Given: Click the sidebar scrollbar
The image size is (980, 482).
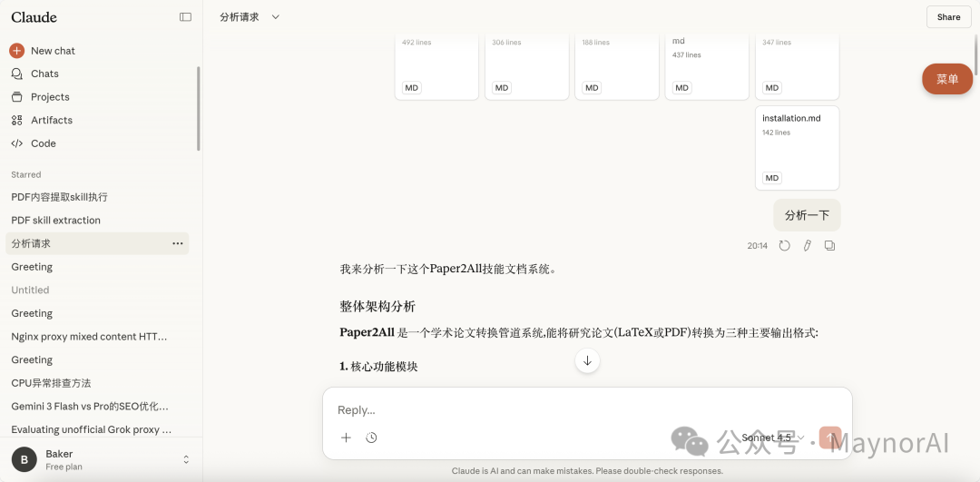Looking at the screenshot, I should (199, 108).
